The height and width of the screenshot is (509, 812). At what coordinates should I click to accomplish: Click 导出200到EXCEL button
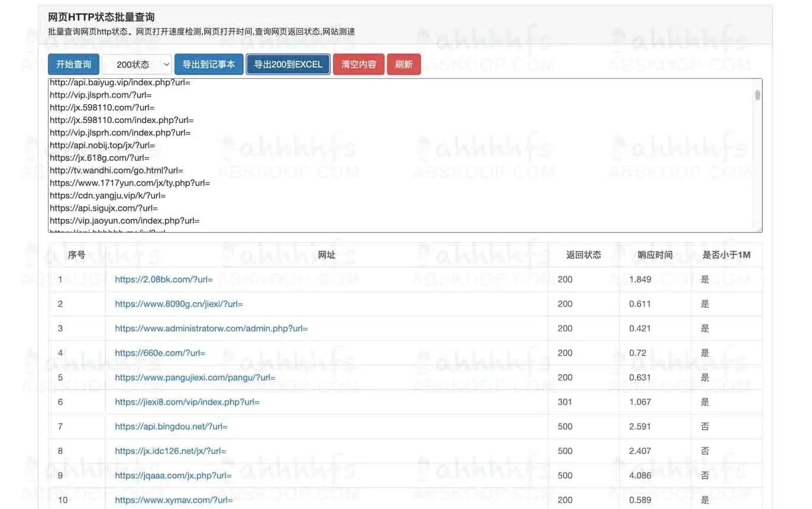pos(288,65)
